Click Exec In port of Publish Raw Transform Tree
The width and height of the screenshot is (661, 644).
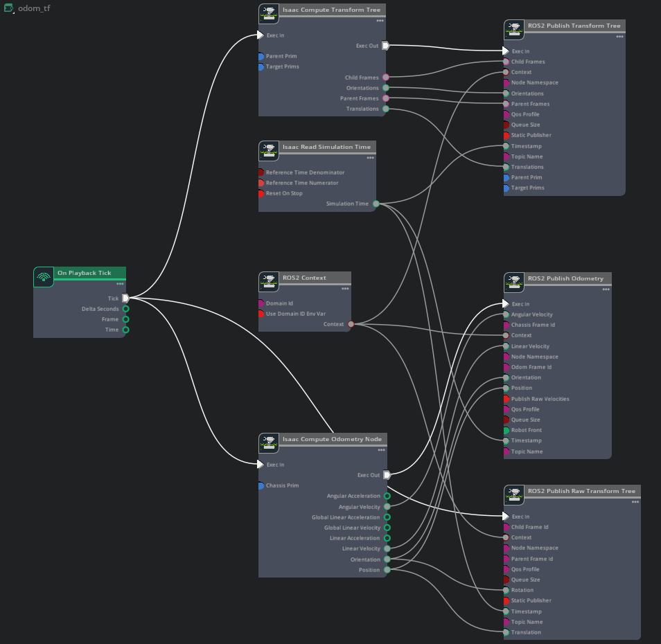coord(506,517)
